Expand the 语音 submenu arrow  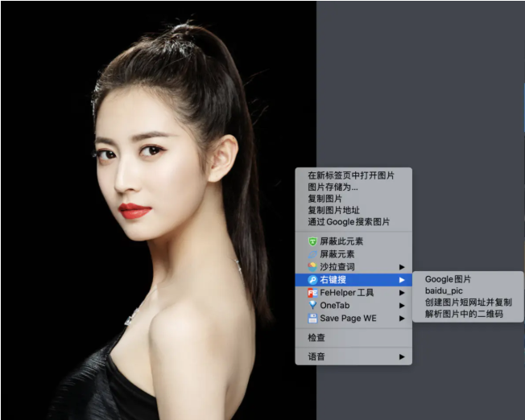[x=402, y=356]
